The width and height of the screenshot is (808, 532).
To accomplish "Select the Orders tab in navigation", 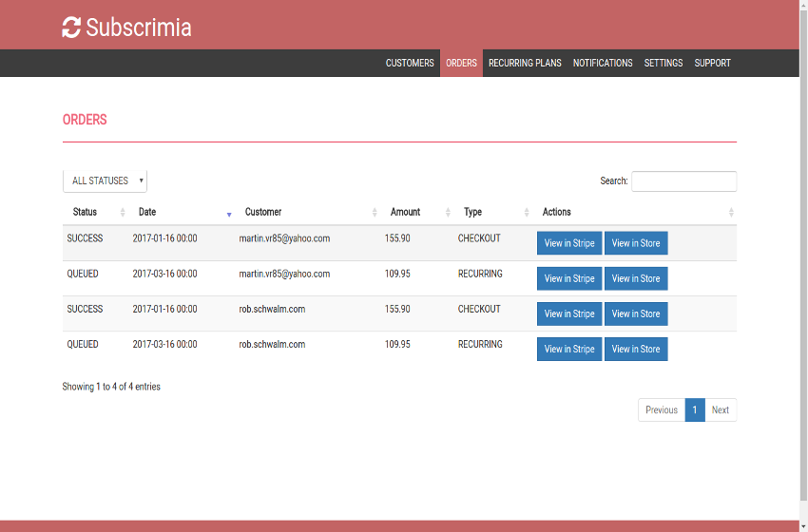I will (x=461, y=64).
